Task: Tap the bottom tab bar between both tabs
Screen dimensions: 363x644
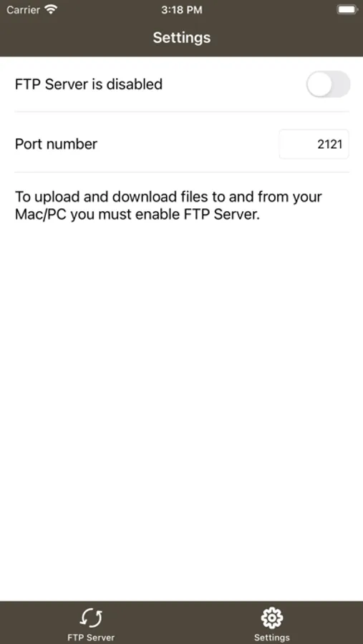Action: click(181, 623)
